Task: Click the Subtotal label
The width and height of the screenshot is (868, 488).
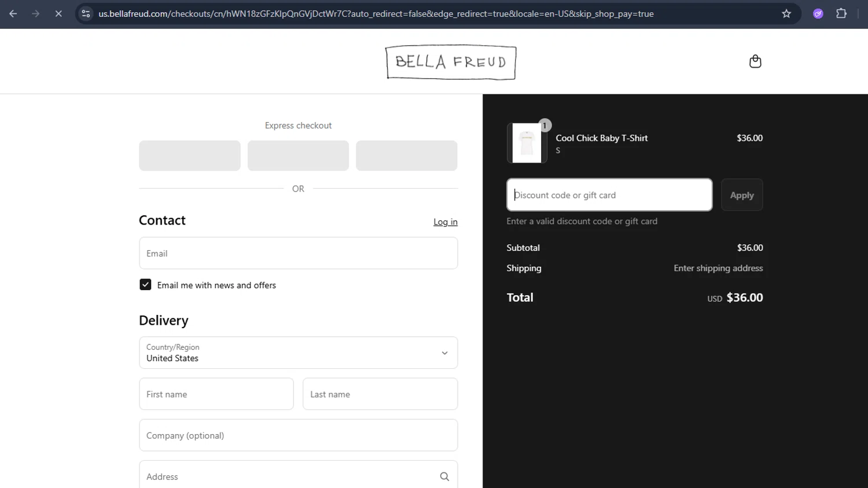Action: click(x=523, y=248)
